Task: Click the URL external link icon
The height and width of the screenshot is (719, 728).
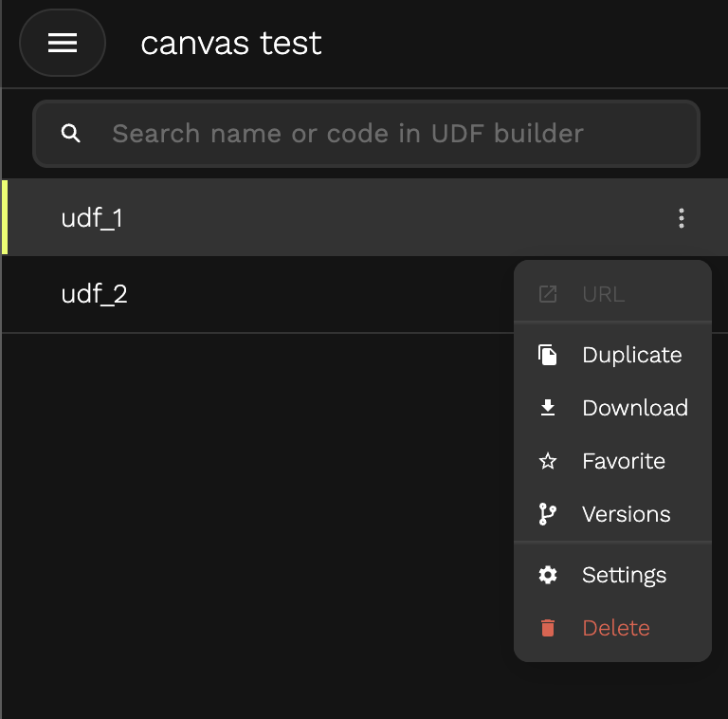Action: (547, 294)
